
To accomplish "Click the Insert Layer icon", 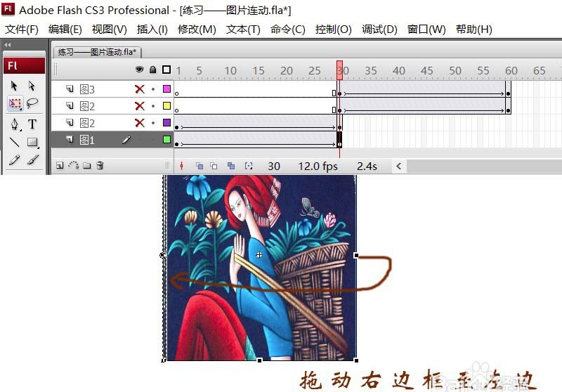I will [60, 166].
